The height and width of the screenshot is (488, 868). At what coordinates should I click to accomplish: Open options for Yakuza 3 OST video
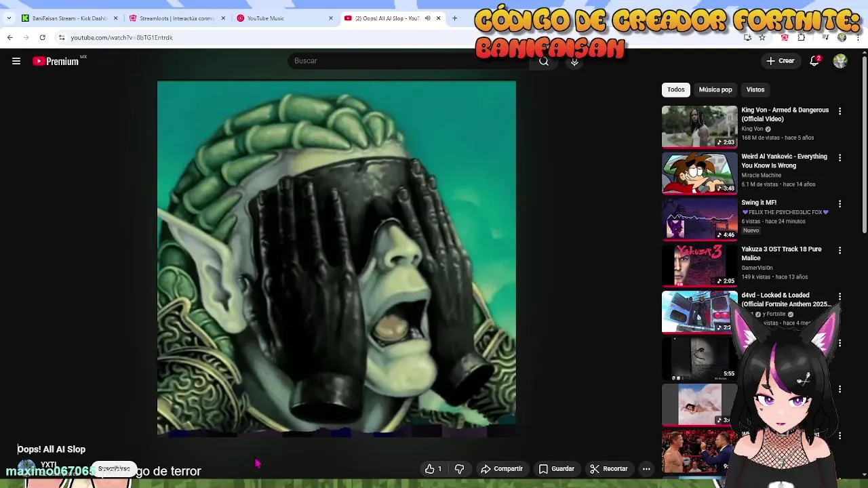tap(840, 250)
